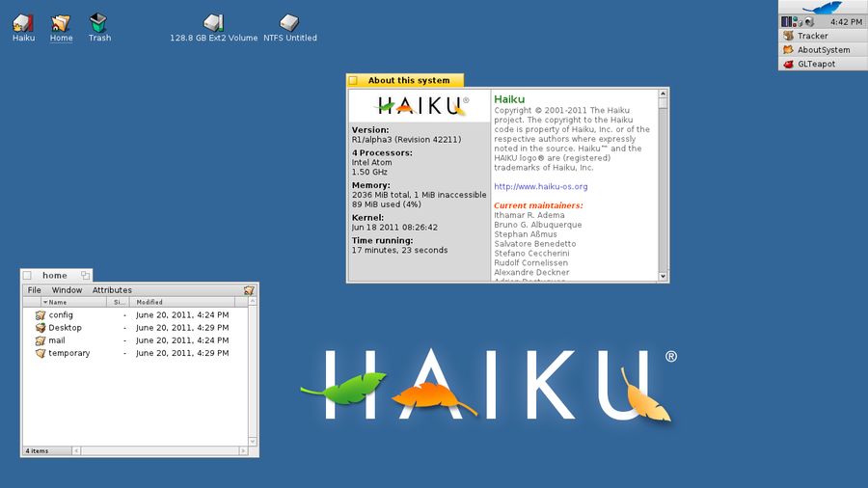Click the temporary folder icon in home window
This screenshot has height=488, width=868.
click(x=41, y=353)
